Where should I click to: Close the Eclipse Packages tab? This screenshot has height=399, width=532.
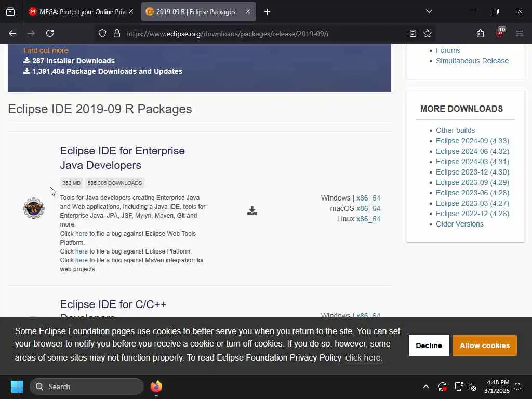pos(248,11)
